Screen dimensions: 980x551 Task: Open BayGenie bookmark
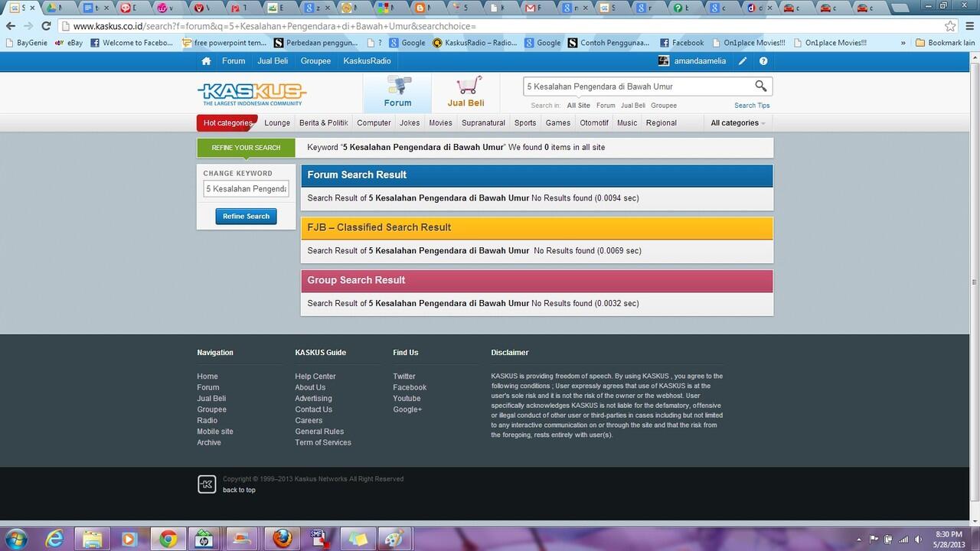(x=26, y=43)
